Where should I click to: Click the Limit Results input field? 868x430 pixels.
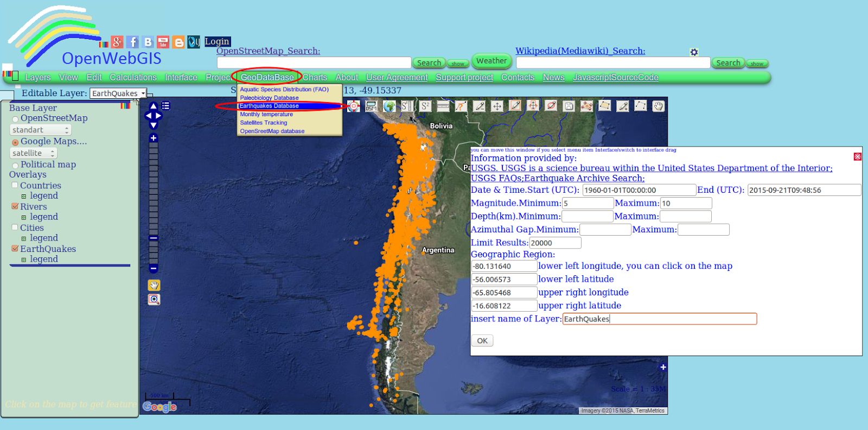click(555, 243)
